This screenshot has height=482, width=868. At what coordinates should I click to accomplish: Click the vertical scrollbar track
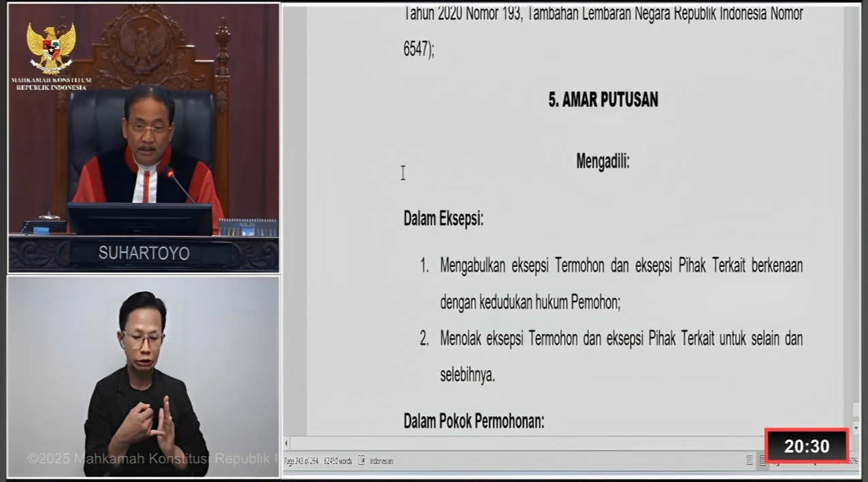[856, 204]
